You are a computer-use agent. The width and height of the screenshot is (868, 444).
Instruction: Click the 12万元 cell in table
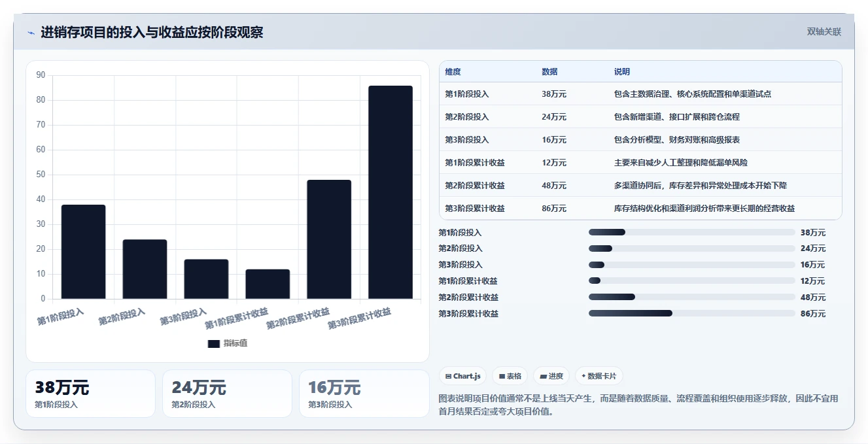pyautogui.click(x=554, y=163)
